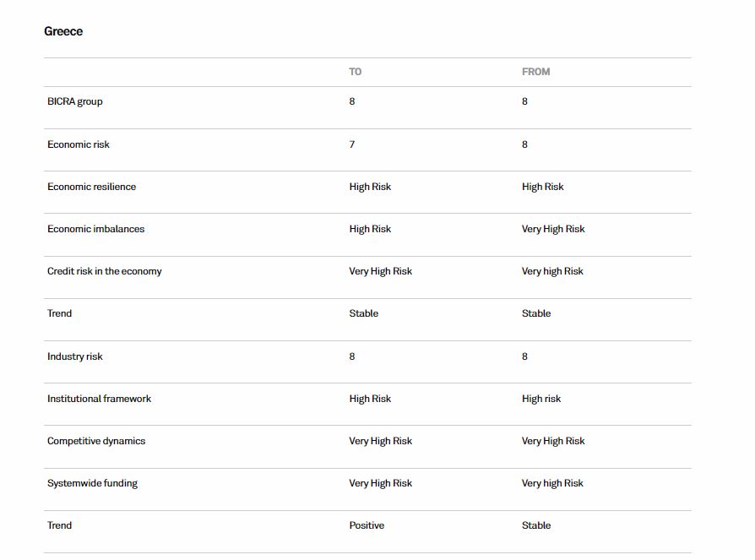Image resolution: width=755 pixels, height=560 pixels.
Task: Select Economic imbalances FROM Very High Risk
Action: pyautogui.click(x=553, y=229)
